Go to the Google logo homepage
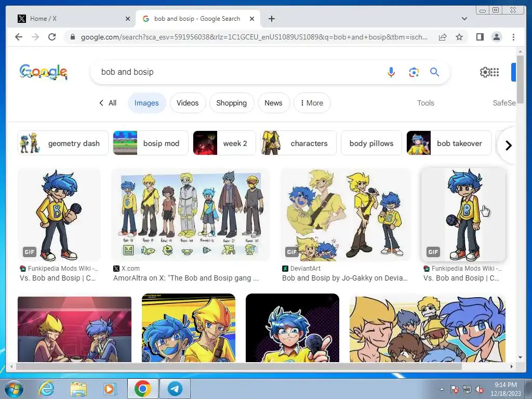532x399 pixels. point(44,72)
